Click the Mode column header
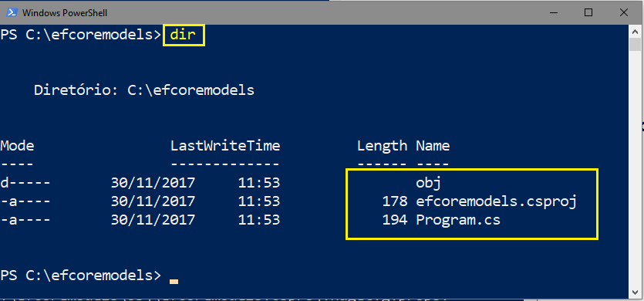 click(x=17, y=146)
